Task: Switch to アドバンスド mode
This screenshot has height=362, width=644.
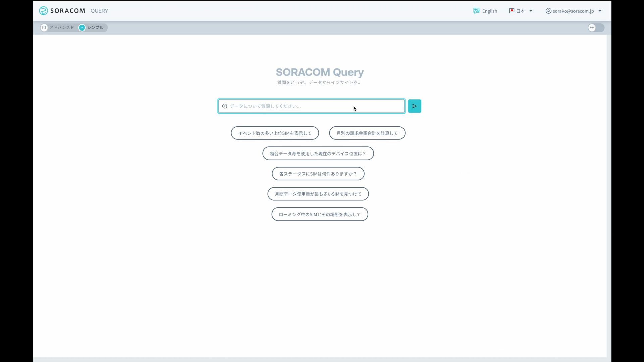Action: click(57, 27)
